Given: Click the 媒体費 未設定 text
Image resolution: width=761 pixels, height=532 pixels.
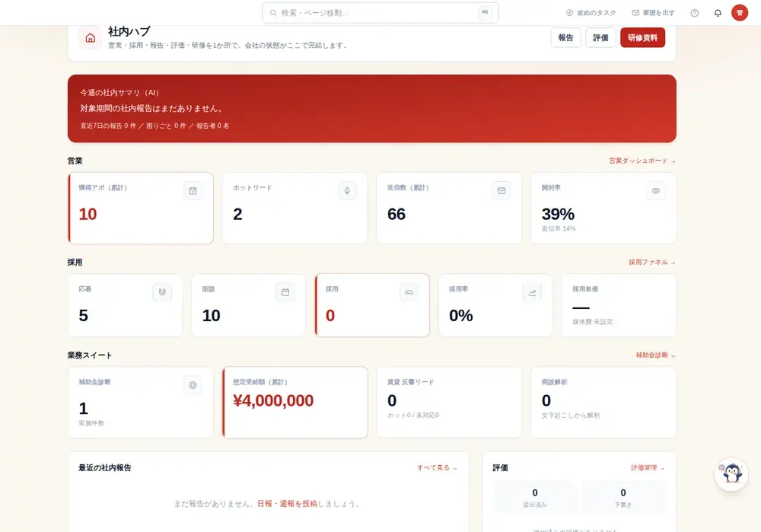Looking at the screenshot, I should click(x=593, y=322).
